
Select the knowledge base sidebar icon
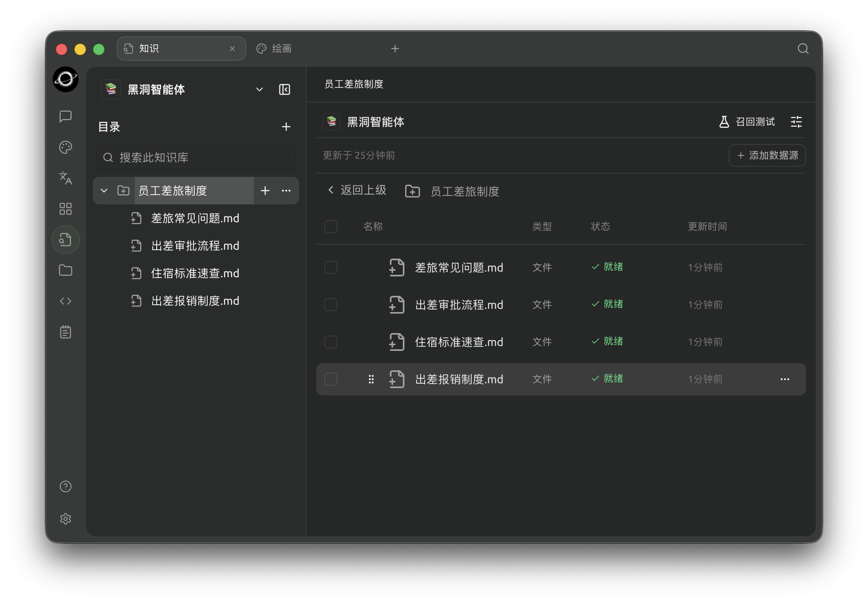tap(66, 240)
